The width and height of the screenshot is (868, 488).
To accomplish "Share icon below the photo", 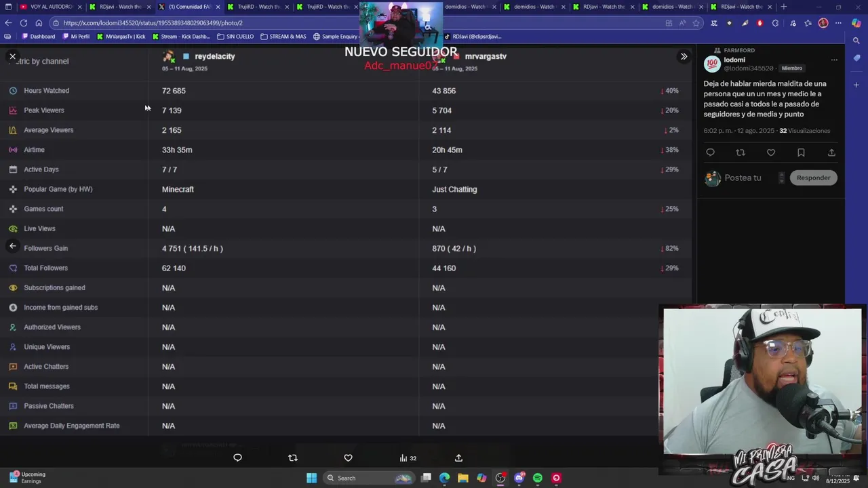I will click(458, 458).
